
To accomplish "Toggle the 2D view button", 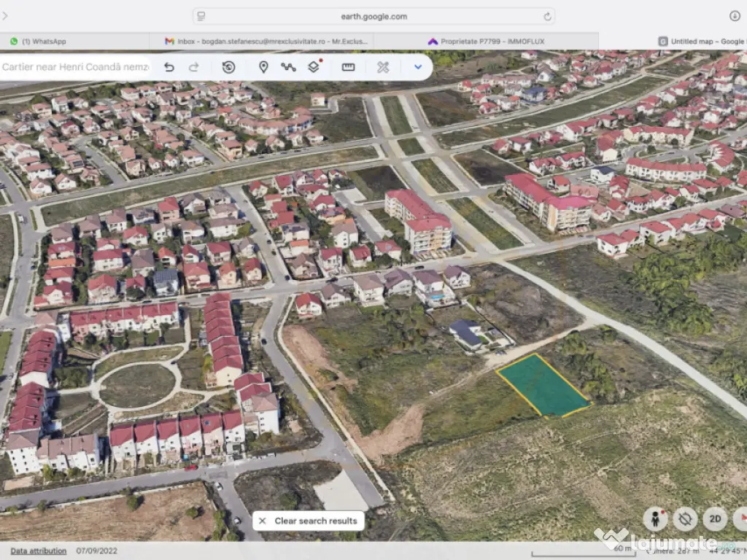I will coord(715,518).
